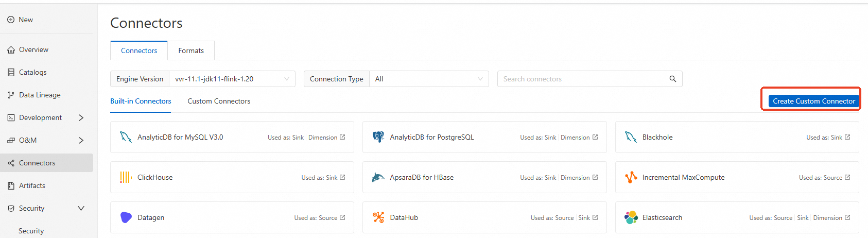This screenshot has height=238, width=868.
Task: Open Datagen external link icon
Action: 342,217
